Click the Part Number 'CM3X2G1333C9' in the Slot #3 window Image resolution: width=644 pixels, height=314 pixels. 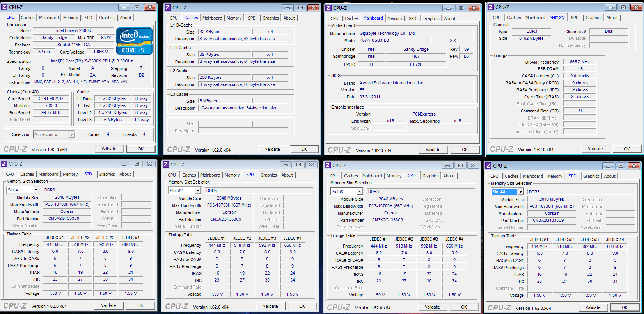tap(391, 220)
